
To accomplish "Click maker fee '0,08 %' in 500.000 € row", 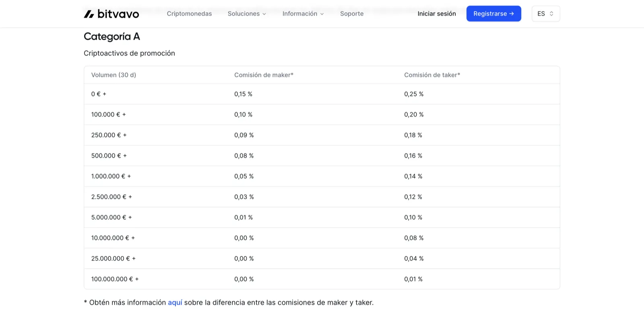I will coord(244,155).
